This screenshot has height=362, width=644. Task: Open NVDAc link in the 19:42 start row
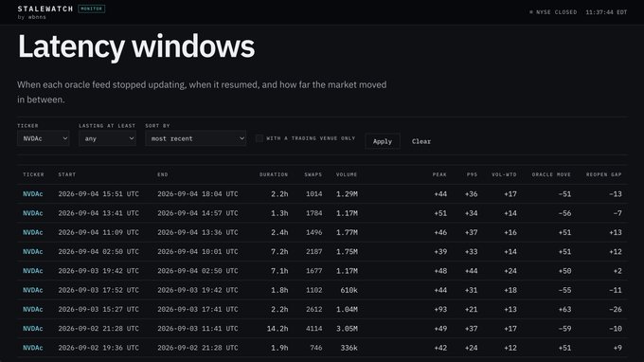tap(33, 271)
